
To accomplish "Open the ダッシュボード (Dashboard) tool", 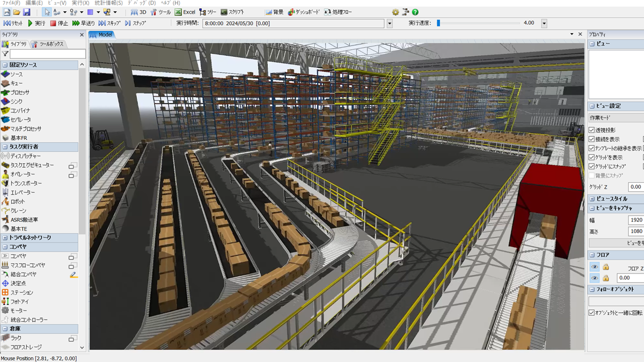I will click(x=305, y=12).
